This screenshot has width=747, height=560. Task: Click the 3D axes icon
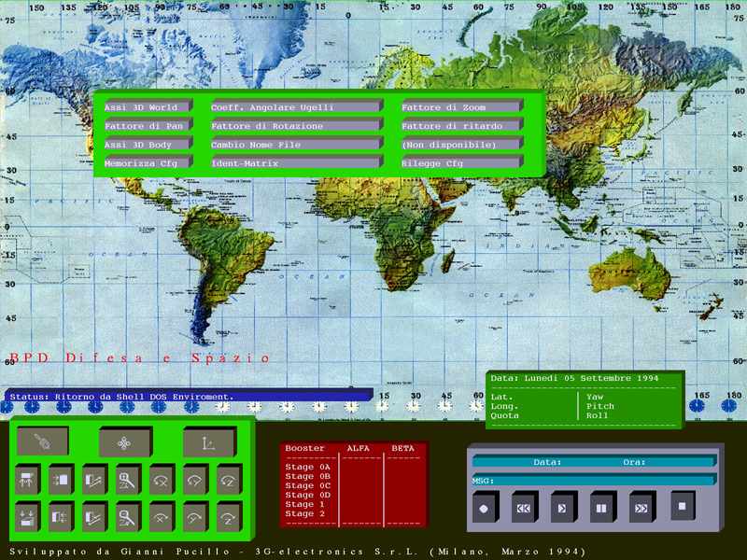[208, 442]
